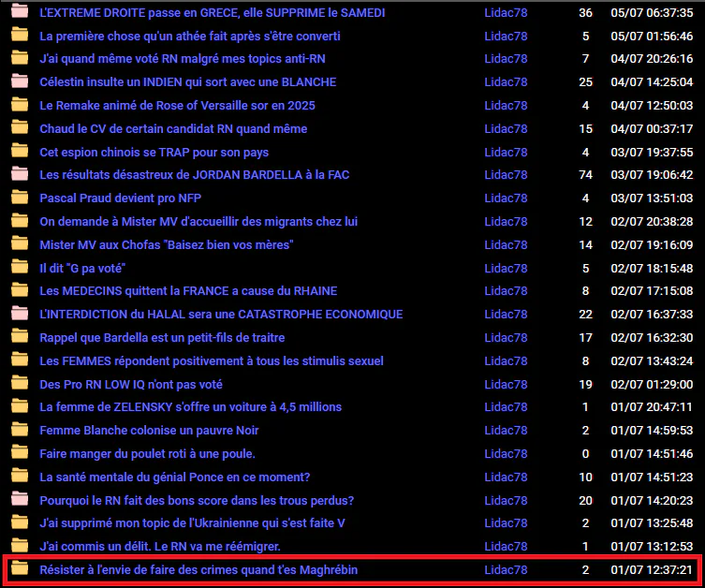The height and width of the screenshot is (588, 705).
Task: Click folder icon beside 'La première chose qu'un athée' topic
Action: (x=20, y=34)
